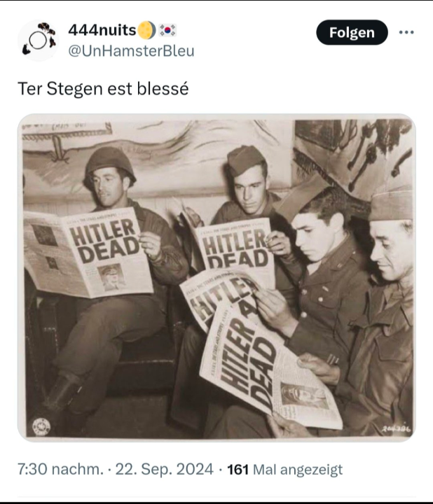Visit the @UnHamsterBleu handle link
The height and width of the screenshot is (504, 433).
(x=131, y=51)
